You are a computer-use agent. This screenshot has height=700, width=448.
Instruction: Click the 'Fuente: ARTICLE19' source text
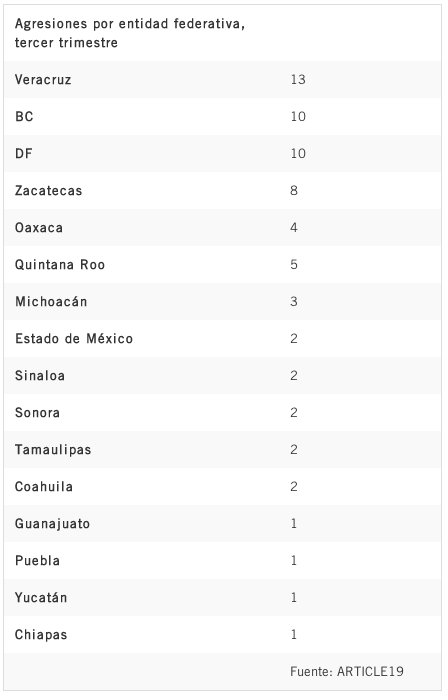click(347, 671)
